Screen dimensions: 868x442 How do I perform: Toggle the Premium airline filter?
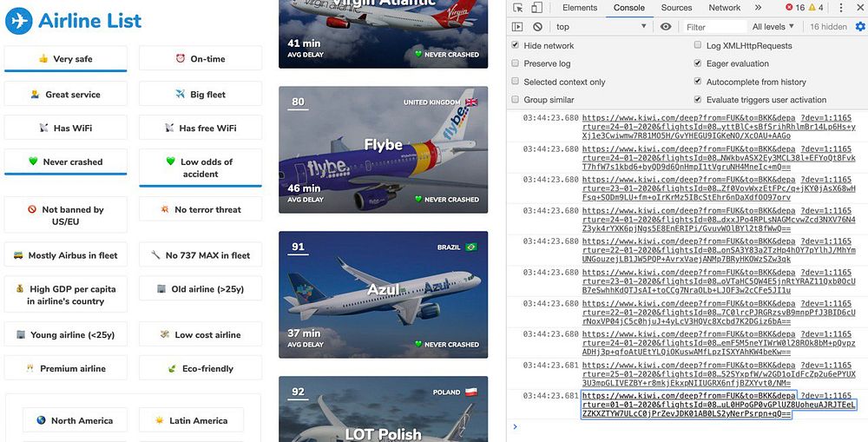[x=65, y=368]
